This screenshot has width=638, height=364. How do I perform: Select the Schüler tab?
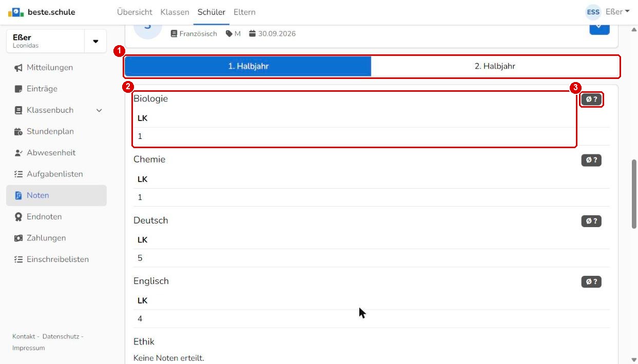pos(211,12)
